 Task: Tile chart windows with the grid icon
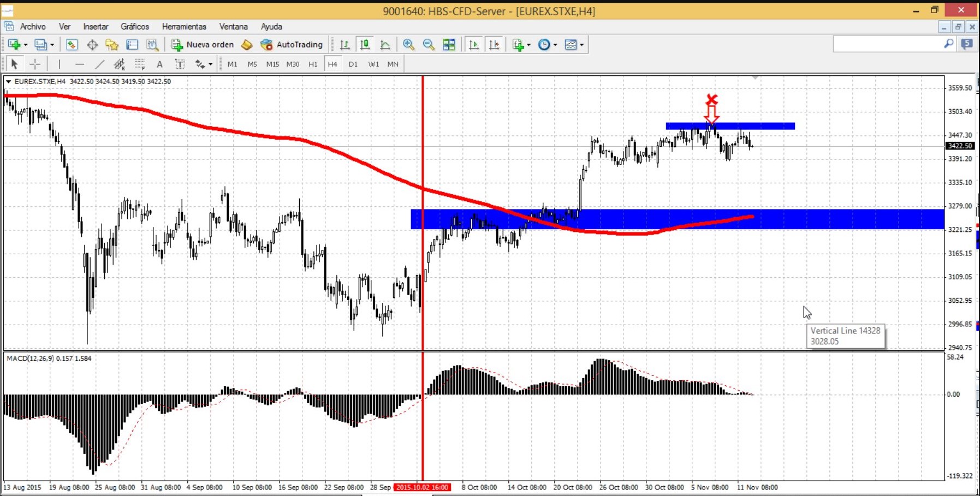(x=449, y=45)
